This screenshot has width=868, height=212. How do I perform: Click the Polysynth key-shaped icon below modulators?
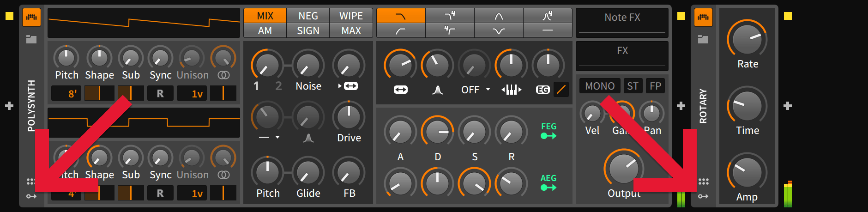click(31, 196)
